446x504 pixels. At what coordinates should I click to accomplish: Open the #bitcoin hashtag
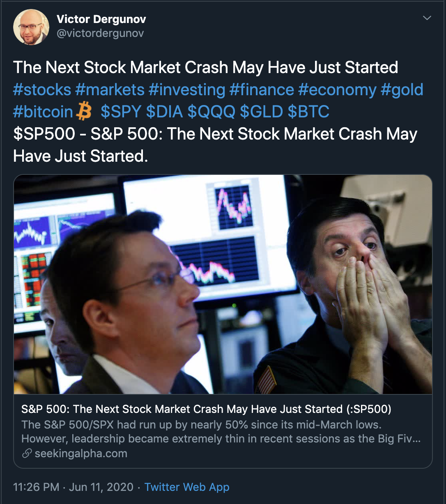(43, 112)
